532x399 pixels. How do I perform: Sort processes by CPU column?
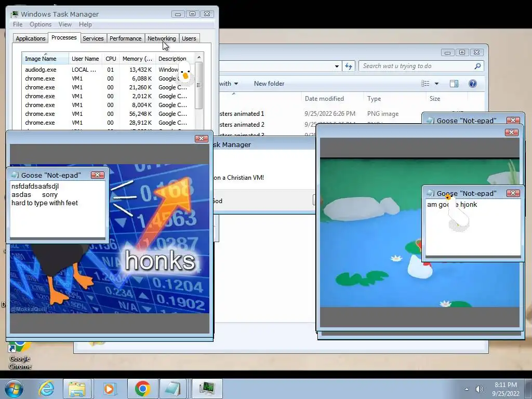click(x=111, y=58)
